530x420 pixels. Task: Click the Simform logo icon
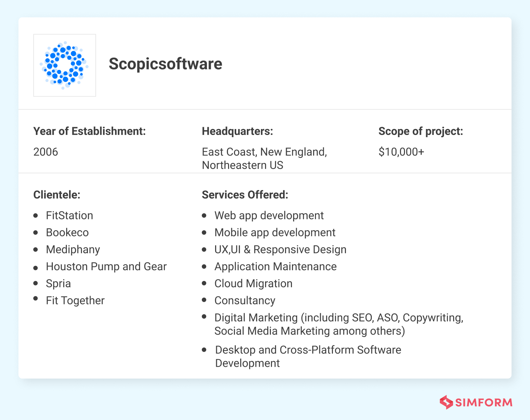tap(446, 402)
